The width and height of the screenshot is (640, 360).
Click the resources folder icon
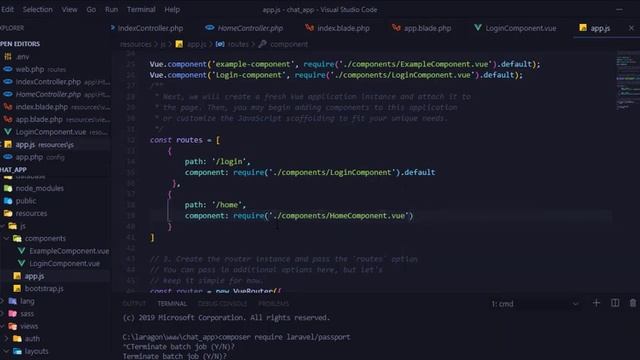pos(8,213)
